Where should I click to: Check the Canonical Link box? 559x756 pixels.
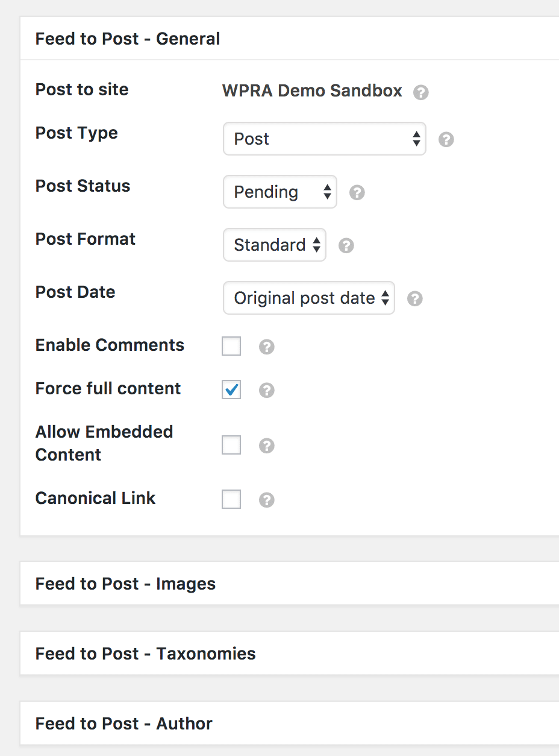click(x=231, y=499)
